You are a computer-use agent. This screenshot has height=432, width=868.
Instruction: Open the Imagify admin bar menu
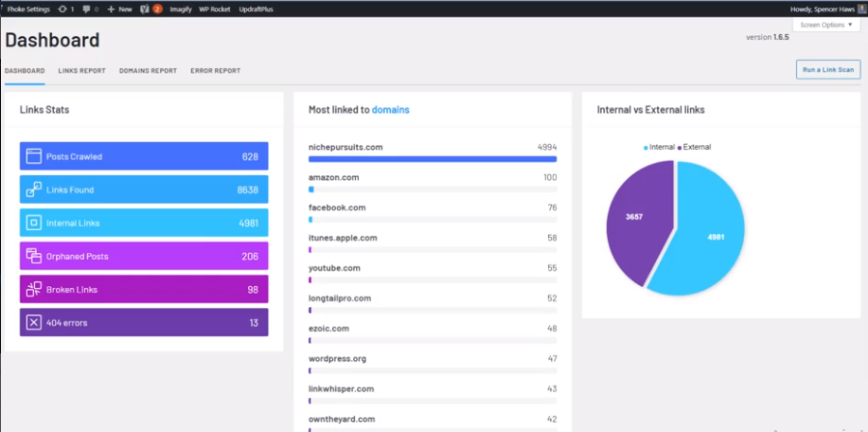[181, 9]
